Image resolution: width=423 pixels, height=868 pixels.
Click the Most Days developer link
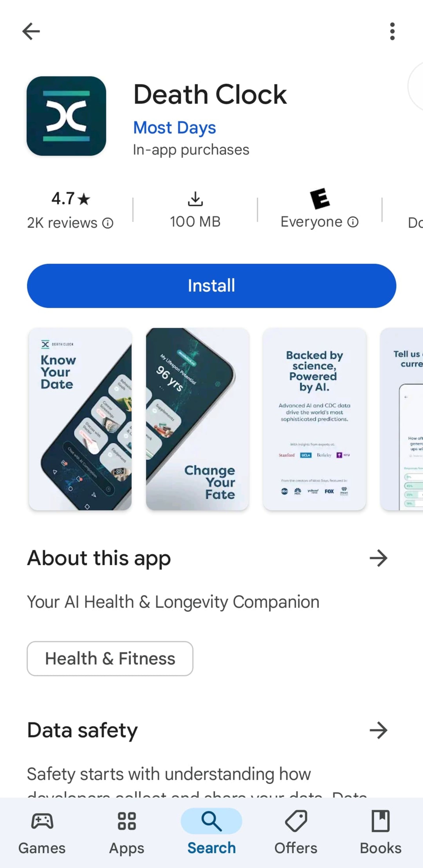174,127
